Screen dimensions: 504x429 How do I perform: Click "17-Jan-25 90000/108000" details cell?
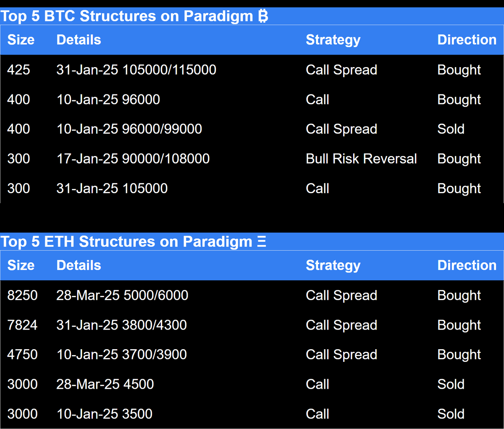click(x=133, y=159)
